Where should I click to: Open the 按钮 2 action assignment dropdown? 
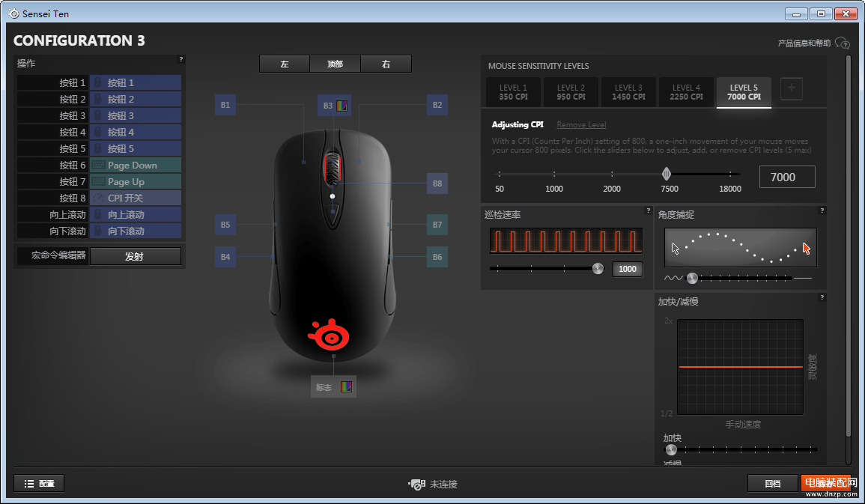136,100
